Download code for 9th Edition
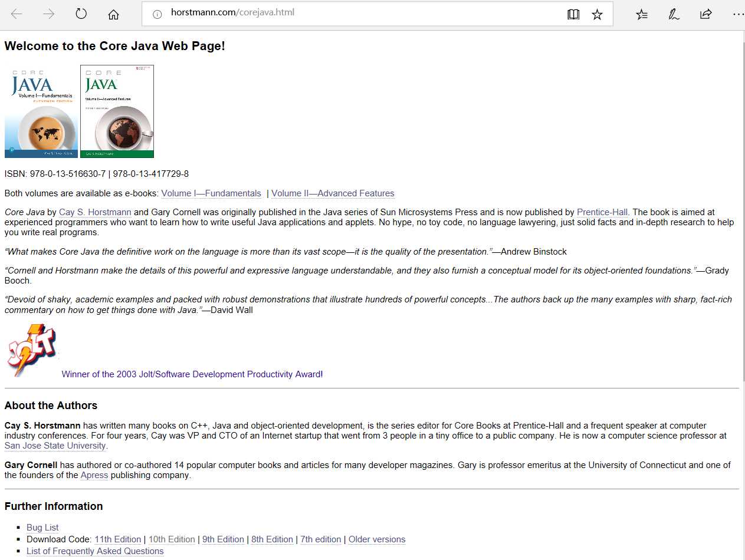The width and height of the screenshot is (745, 560). tap(223, 539)
